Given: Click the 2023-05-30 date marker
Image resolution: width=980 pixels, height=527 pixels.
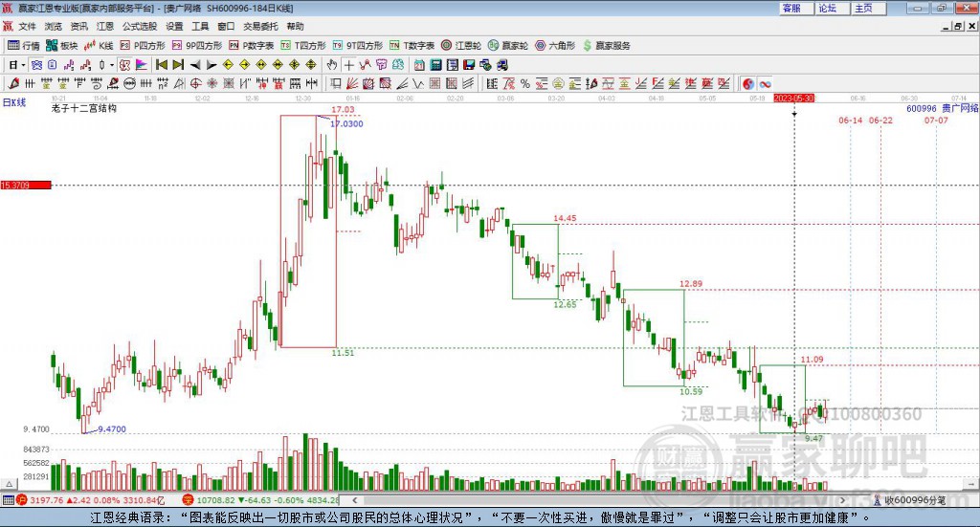Looking at the screenshot, I should [794, 98].
